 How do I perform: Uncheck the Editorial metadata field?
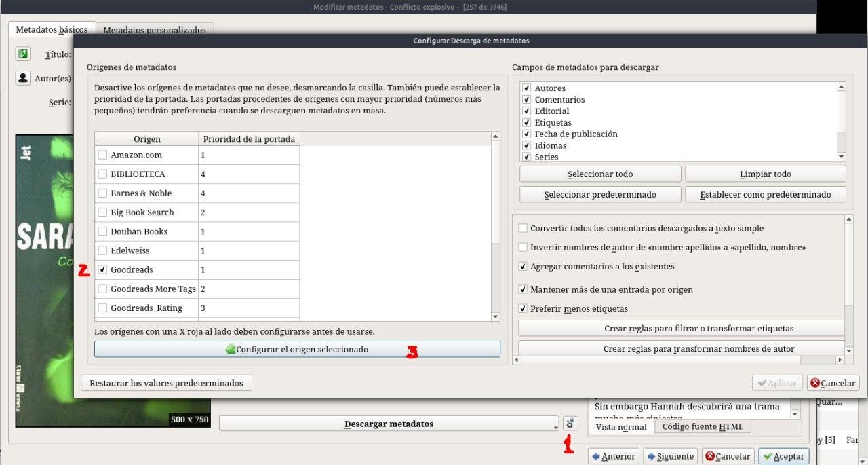pyautogui.click(x=526, y=111)
